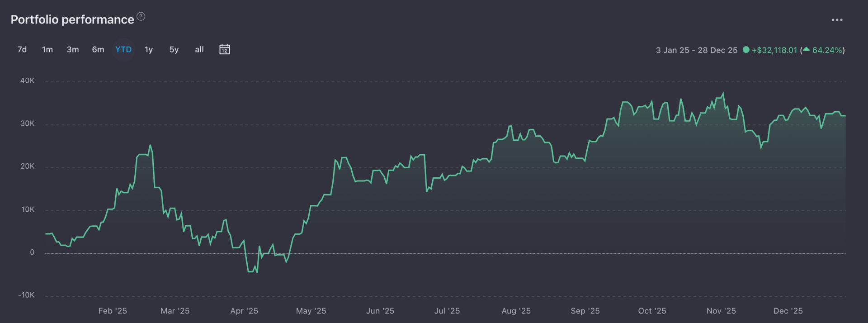
Task: Click the green dot next to the gain
Action: pos(746,50)
